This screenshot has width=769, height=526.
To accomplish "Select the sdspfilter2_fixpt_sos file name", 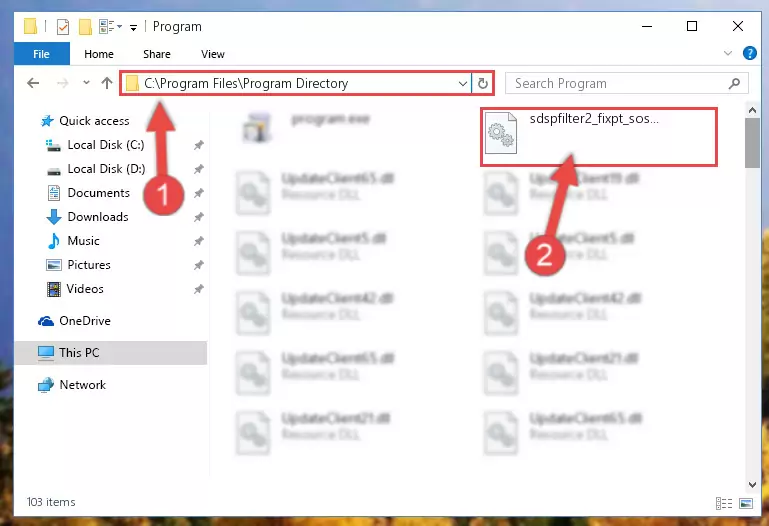I will pyautogui.click(x=593, y=119).
